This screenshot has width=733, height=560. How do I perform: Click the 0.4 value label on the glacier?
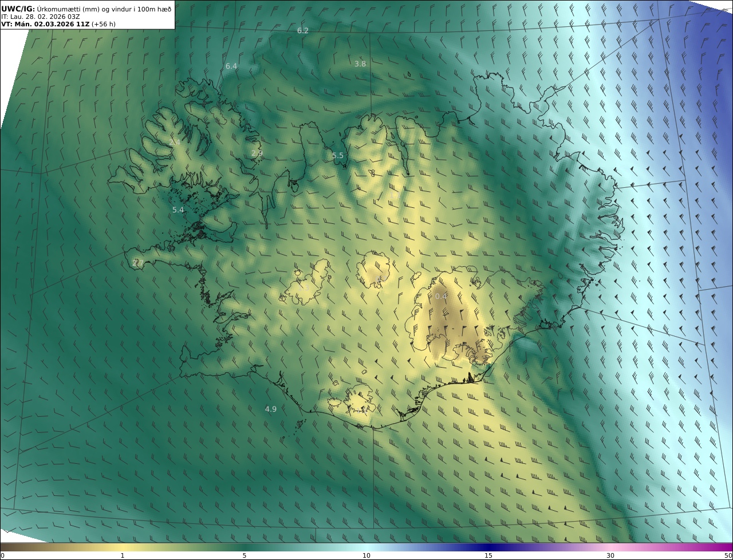pyautogui.click(x=441, y=296)
